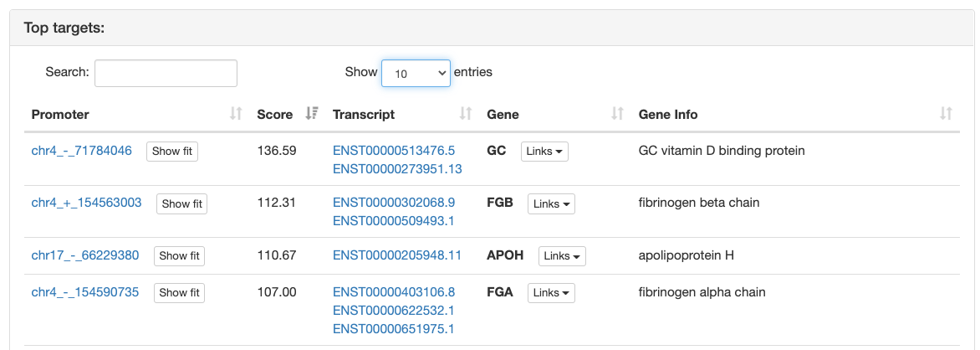
Task: Open transcript ENST00000205948.11 link
Action: click(x=396, y=255)
